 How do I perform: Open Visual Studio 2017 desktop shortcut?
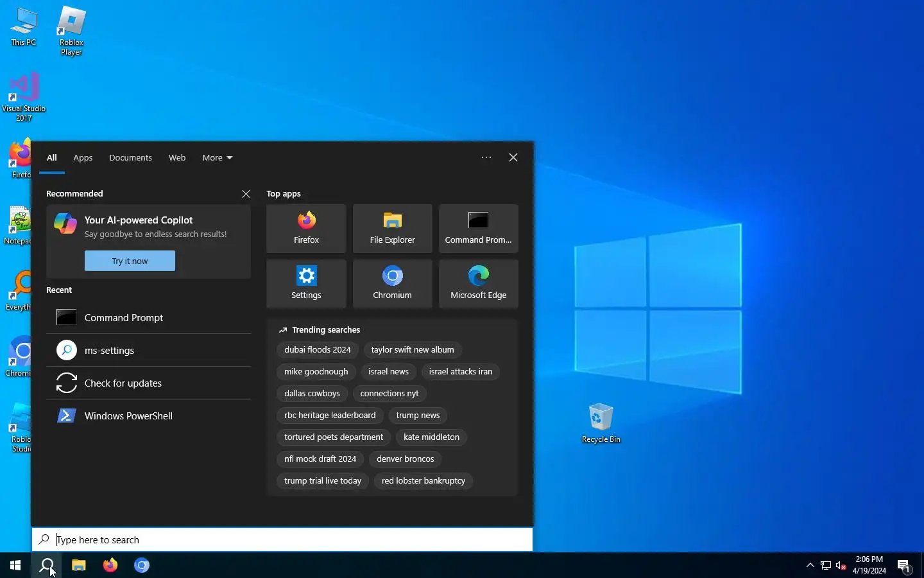tap(24, 96)
